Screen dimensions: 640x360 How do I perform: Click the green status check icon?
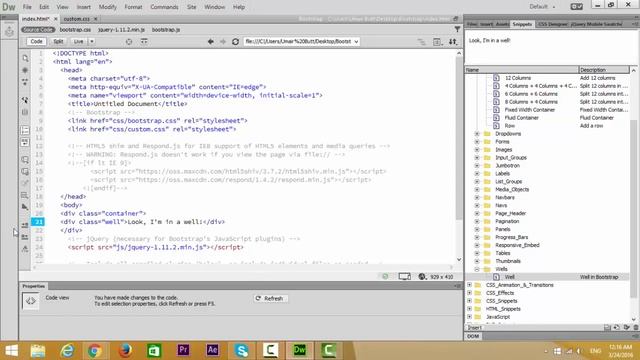pyautogui.click(x=385, y=277)
